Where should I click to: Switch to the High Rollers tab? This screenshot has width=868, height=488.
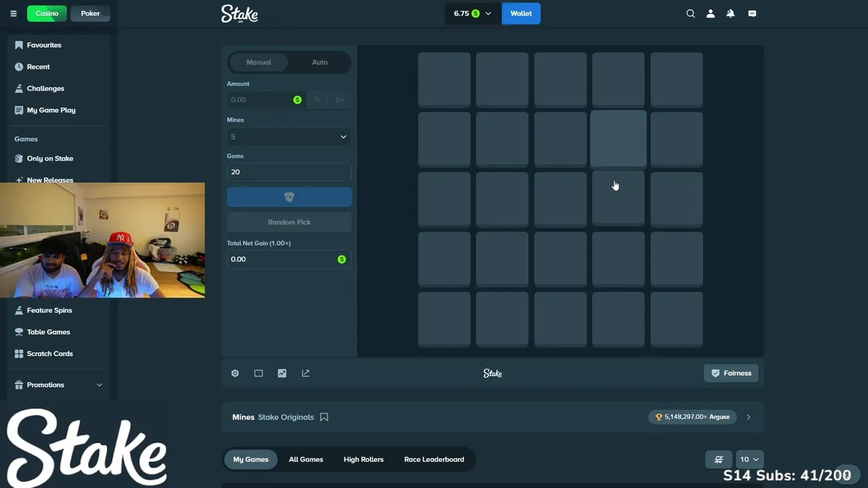[363, 459]
